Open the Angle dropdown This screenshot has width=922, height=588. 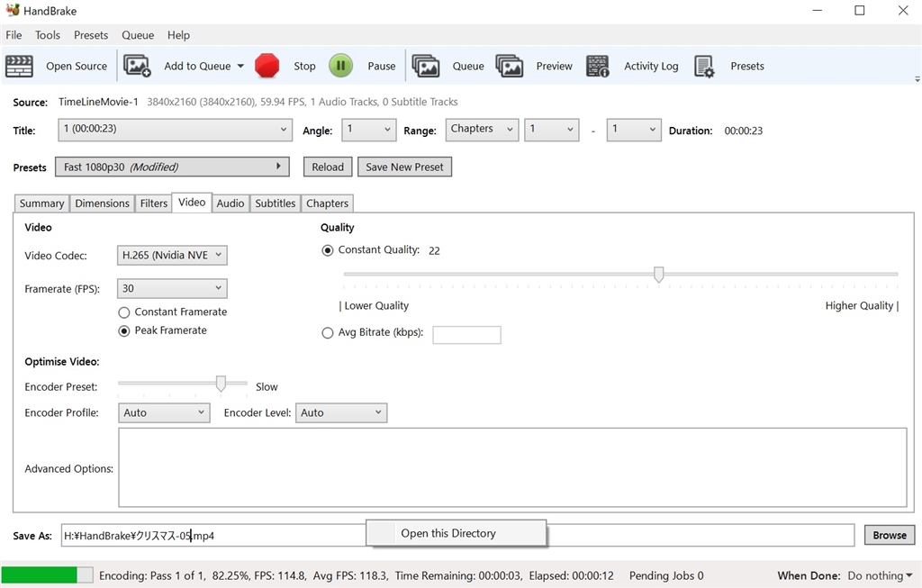[x=368, y=130]
